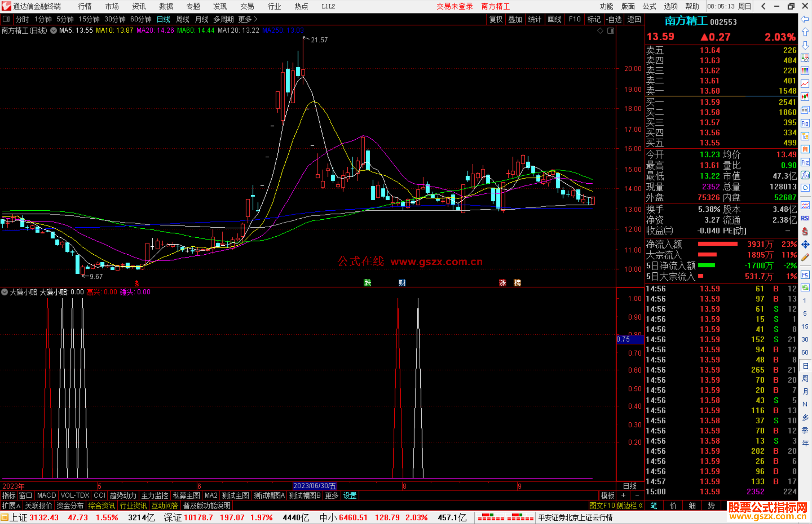Screen dimensions: 812x524
Task: Open the RSI indicator sidebar icon
Action: click(x=805, y=218)
